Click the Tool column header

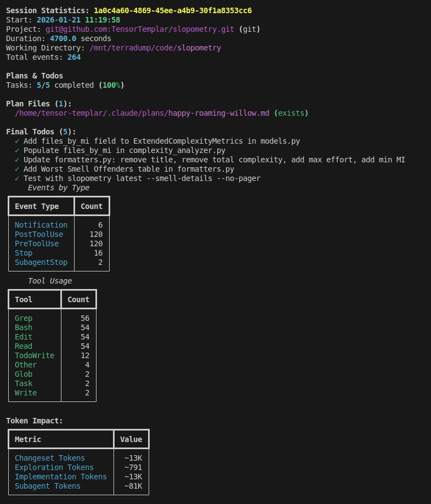[x=24, y=299]
